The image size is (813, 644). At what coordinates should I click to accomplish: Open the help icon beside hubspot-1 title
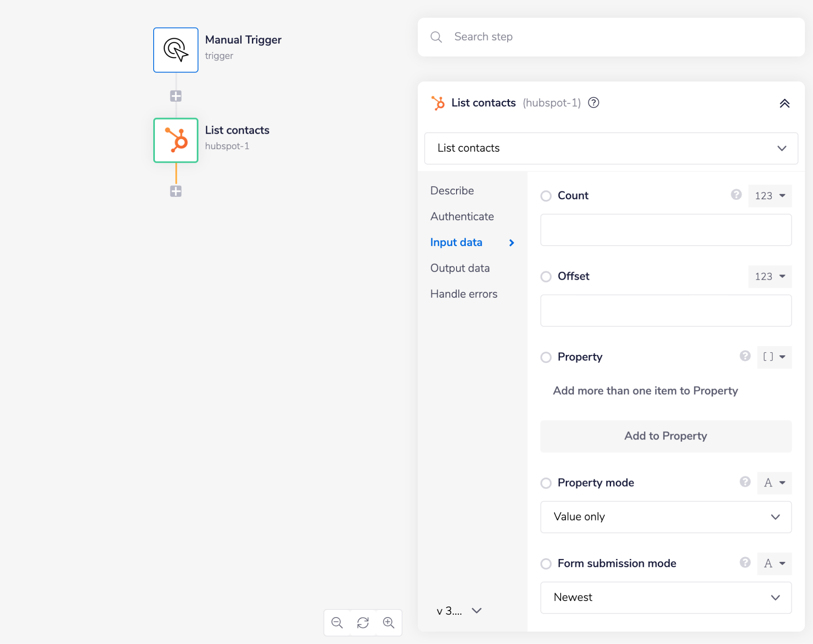tap(593, 103)
